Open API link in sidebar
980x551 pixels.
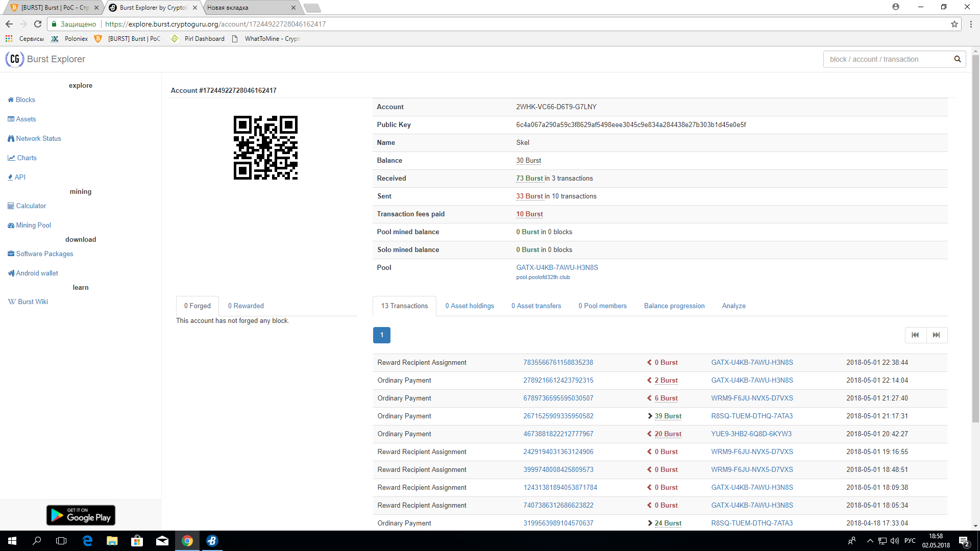pos(17,177)
